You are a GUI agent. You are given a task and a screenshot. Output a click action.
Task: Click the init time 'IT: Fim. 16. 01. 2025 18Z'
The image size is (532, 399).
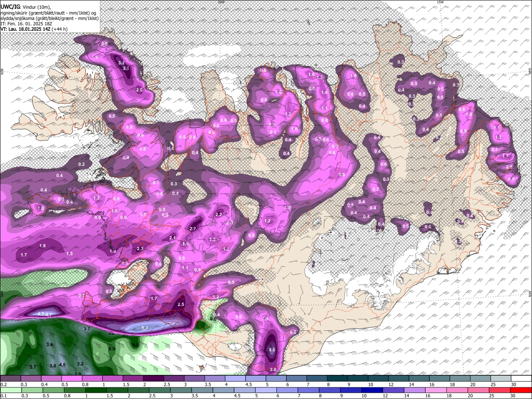[26, 24]
